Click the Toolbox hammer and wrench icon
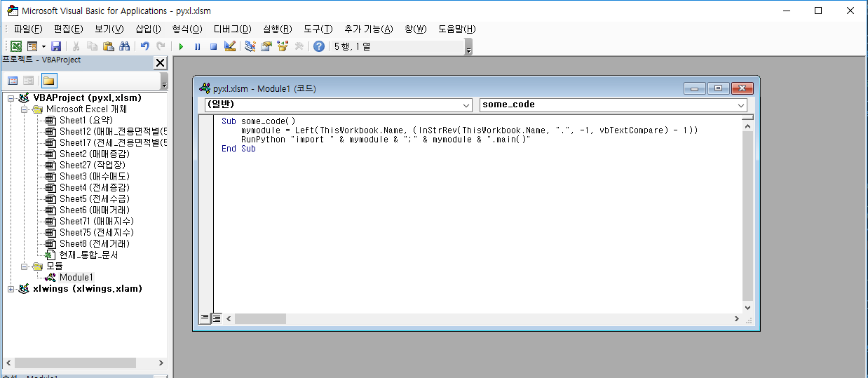 click(x=299, y=46)
